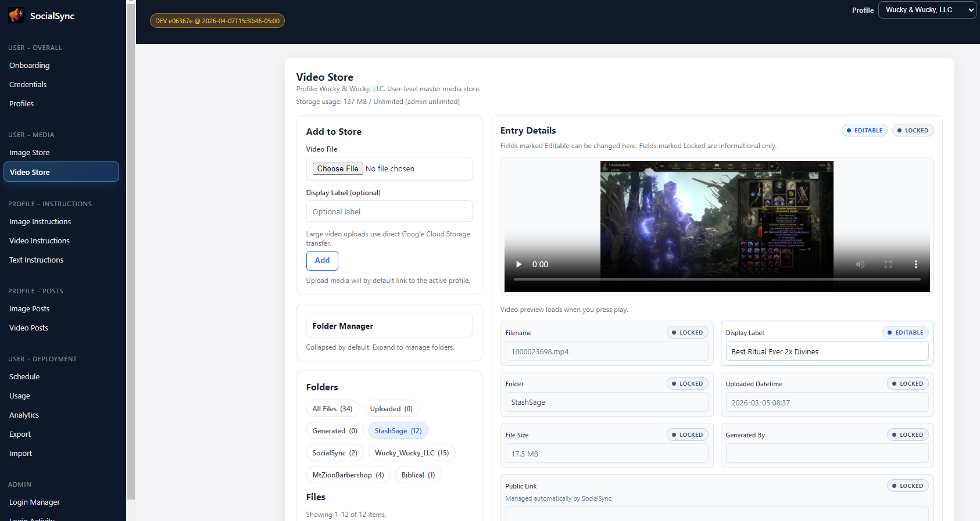
Task: Mute the video player volume
Action: point(860,264)
